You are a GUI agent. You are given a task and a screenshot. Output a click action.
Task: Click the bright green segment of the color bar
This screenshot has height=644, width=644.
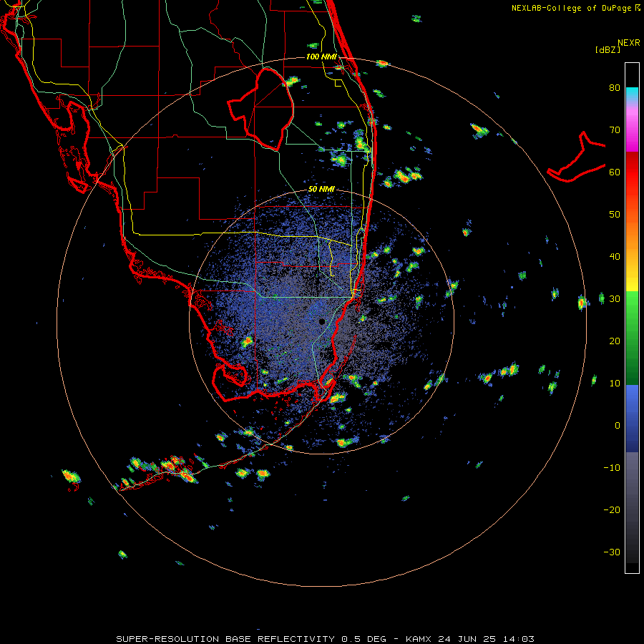[632, 304]
